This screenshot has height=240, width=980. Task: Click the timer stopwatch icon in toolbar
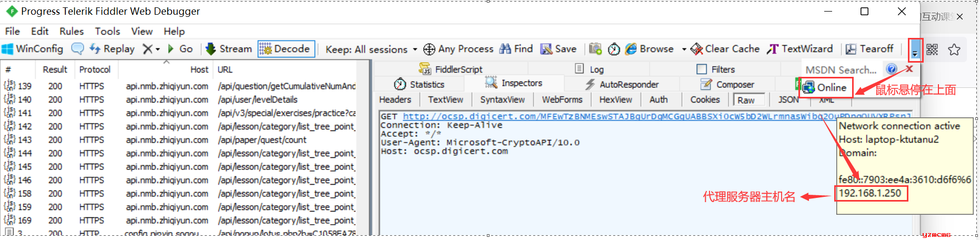point(614,49)
